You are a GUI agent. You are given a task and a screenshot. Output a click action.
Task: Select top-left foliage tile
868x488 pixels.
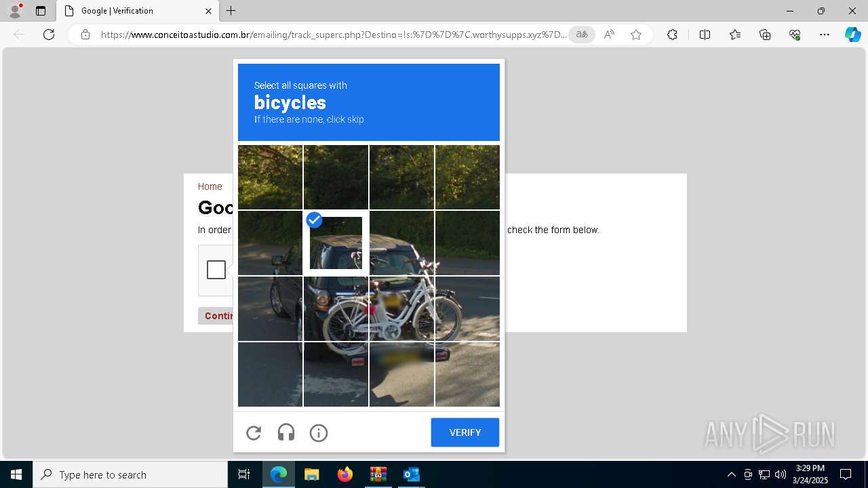click(270, 177)
